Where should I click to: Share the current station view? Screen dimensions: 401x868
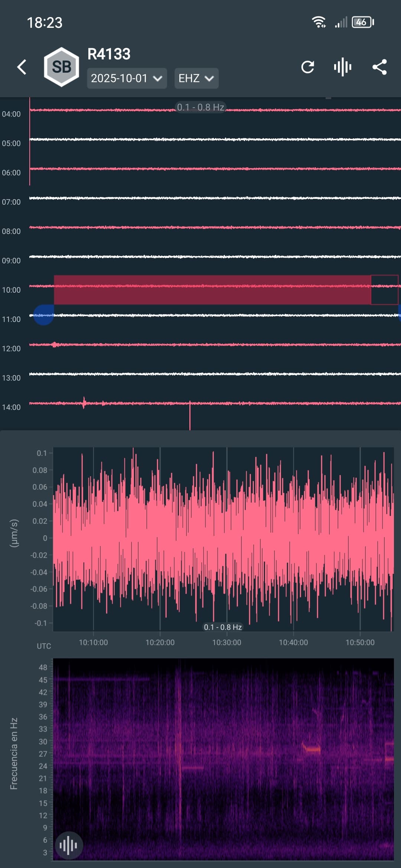tap(379, 67)
